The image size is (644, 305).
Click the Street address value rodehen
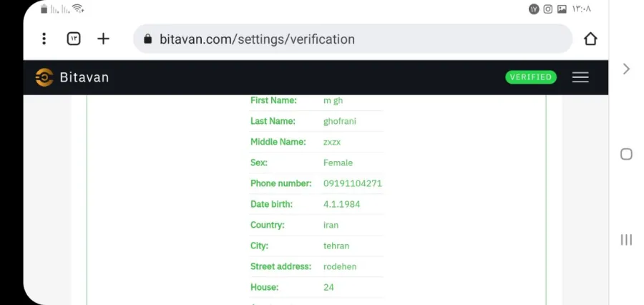click(340, 266)
